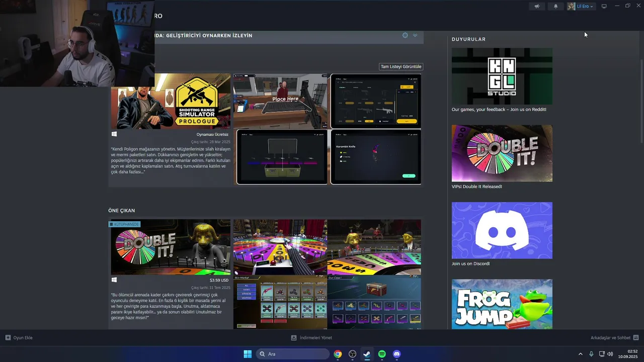Click Tam Listeyi Görüntüle button
Screen dimensions: 644x362
[400, 66]
